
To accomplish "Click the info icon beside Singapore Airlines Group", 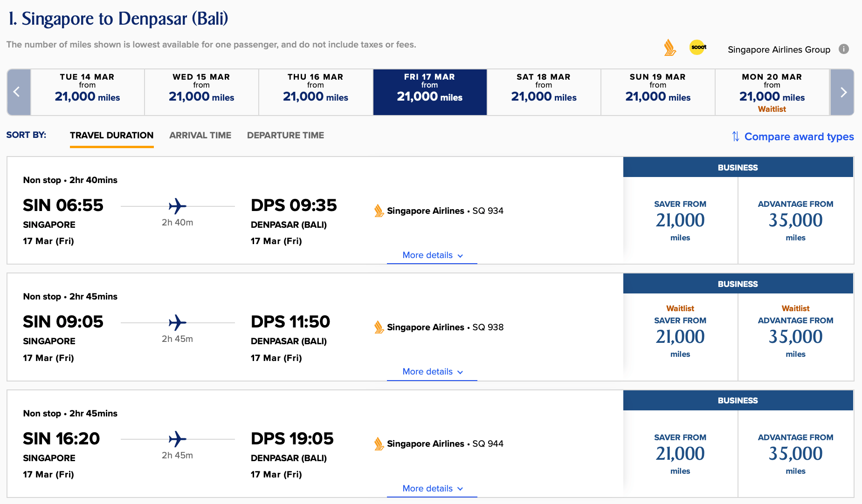I will tap(844, 49).
